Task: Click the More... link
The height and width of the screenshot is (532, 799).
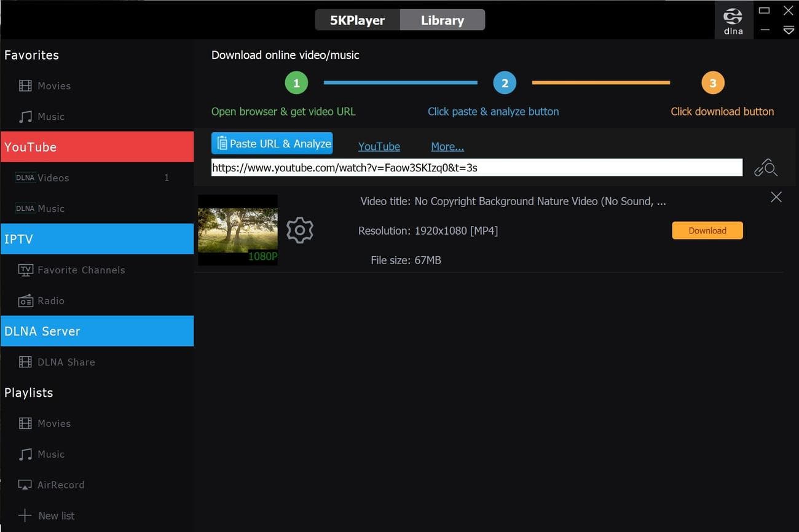Action: click(447, 146)
